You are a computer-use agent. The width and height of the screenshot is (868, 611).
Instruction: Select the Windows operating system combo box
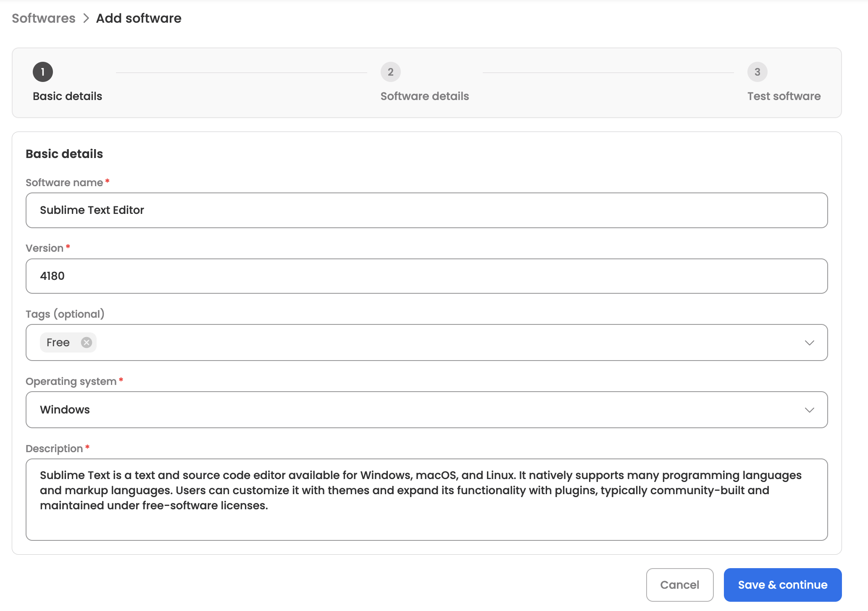(420, 410)
